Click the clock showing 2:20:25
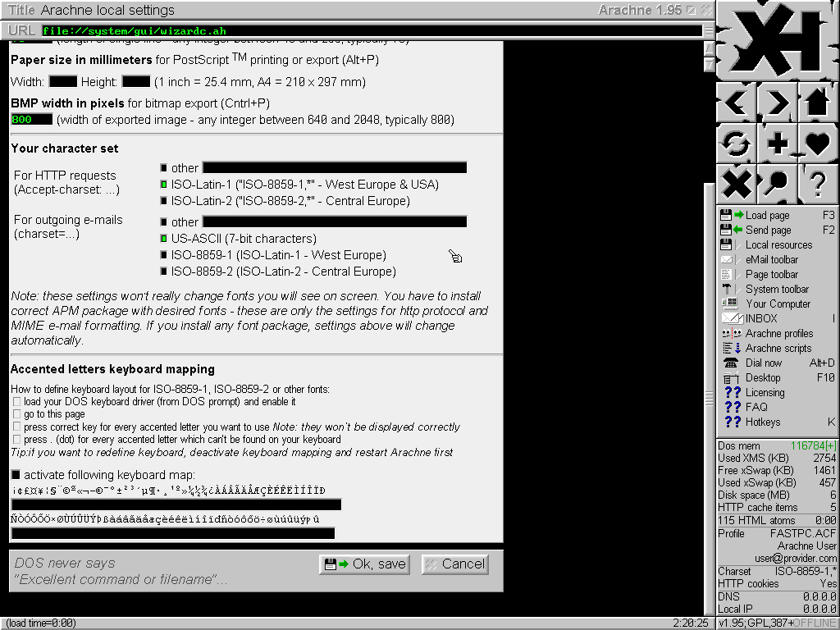 [x=691, y=623]
